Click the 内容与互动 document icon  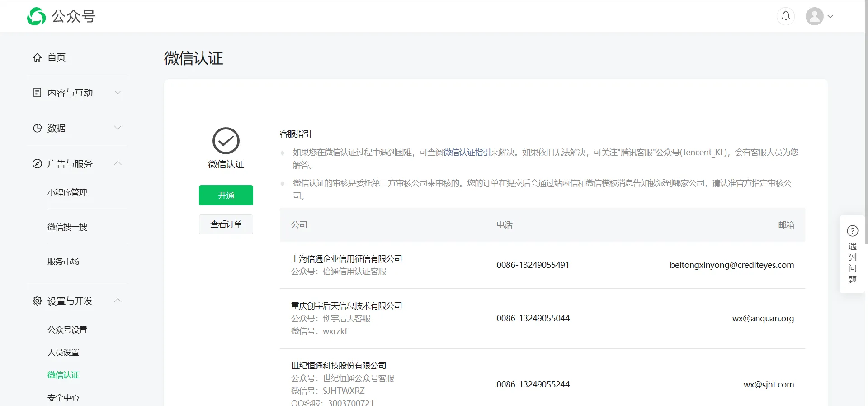[x=37, y=93]
